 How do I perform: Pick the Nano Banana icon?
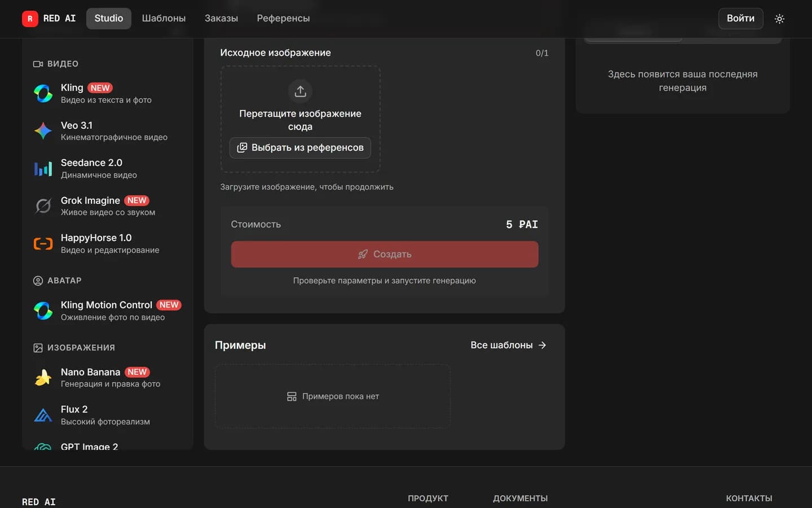[x=43, y=378]
